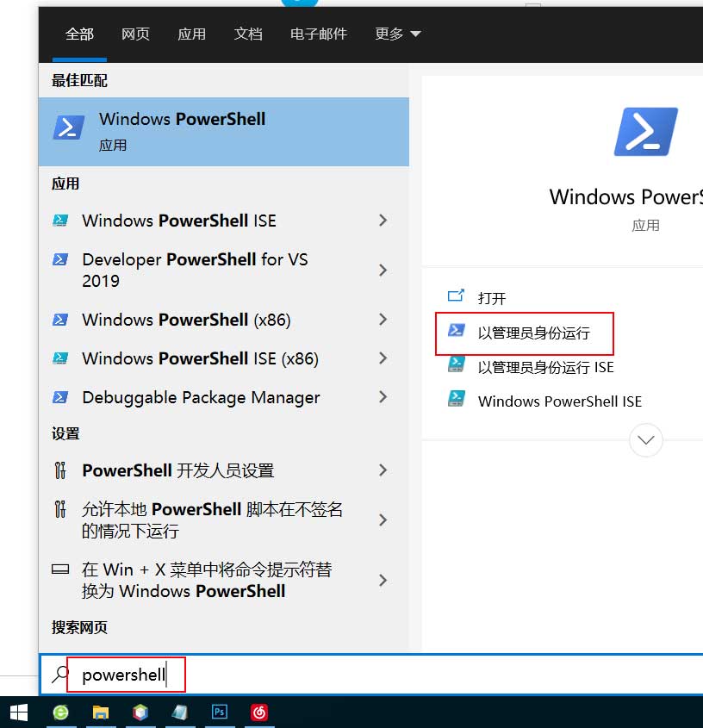Viewport: 703px width, 728px height.
Task: Click the search magnifier icon
Action: 60,674
